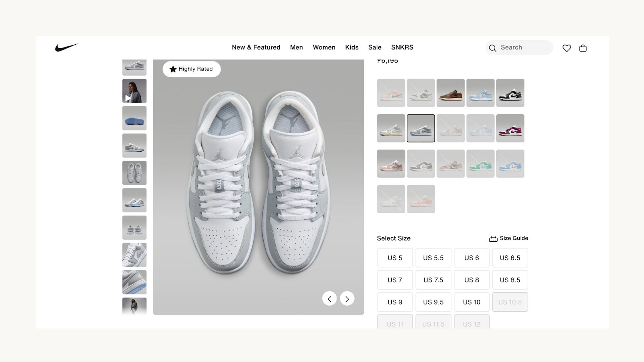
Task: Focus the Search input field
Action: [x=519, y=47]
